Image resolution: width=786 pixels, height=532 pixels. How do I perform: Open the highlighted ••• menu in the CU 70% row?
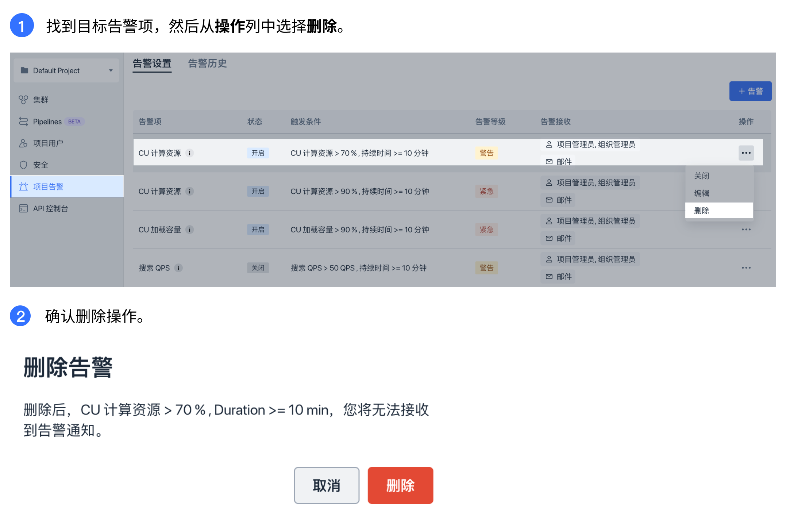(746, 153)
